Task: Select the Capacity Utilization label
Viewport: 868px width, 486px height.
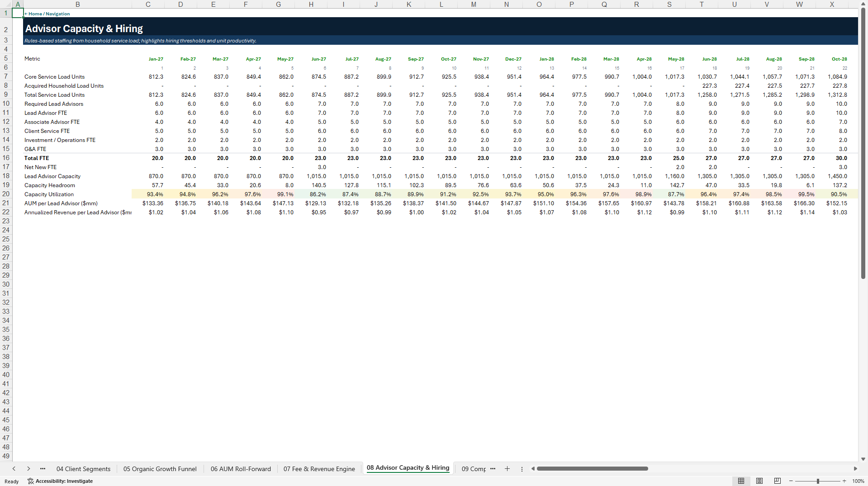Action: tap(49, 194)
